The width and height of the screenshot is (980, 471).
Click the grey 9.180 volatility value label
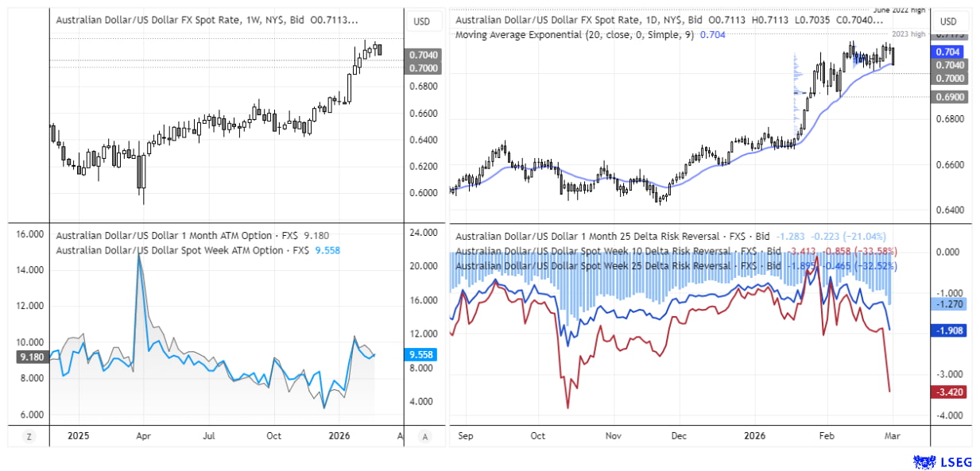click(x=32, y=357)
